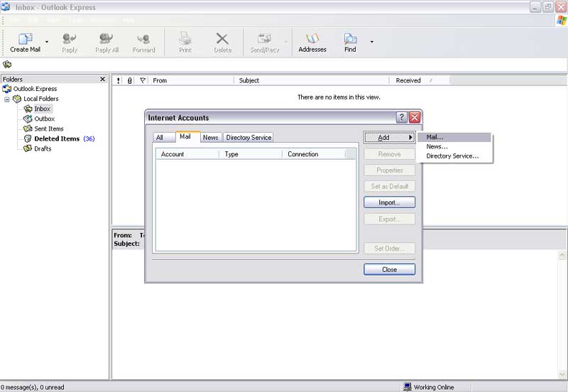Click the Print toolbar icon
The height and width of the screenshot is (392, 568).
[x=185, y=43]
